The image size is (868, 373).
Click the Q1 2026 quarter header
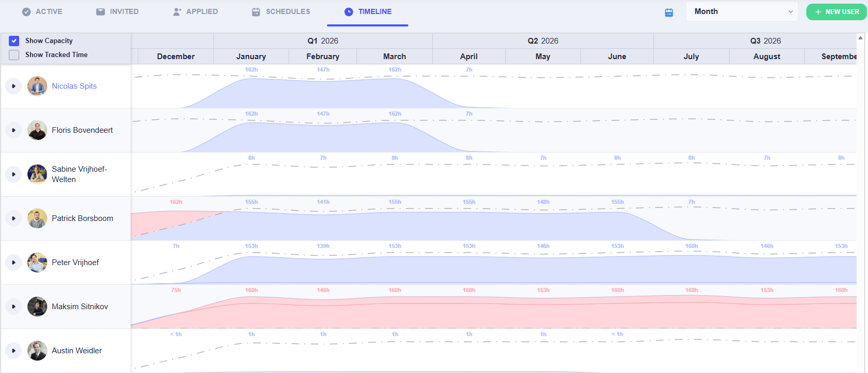click(x=323, y=41)
